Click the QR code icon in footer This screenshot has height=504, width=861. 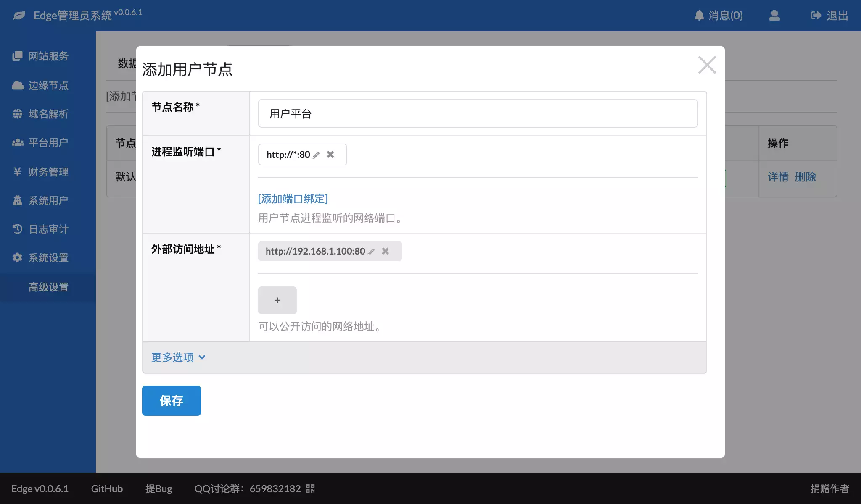click(310, 488)
